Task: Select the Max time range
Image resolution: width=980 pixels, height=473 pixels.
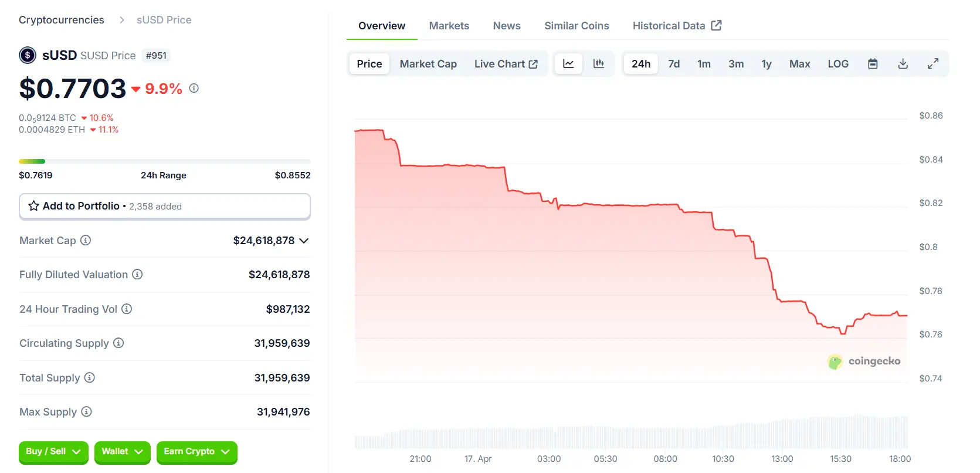Action: point(799,63)
